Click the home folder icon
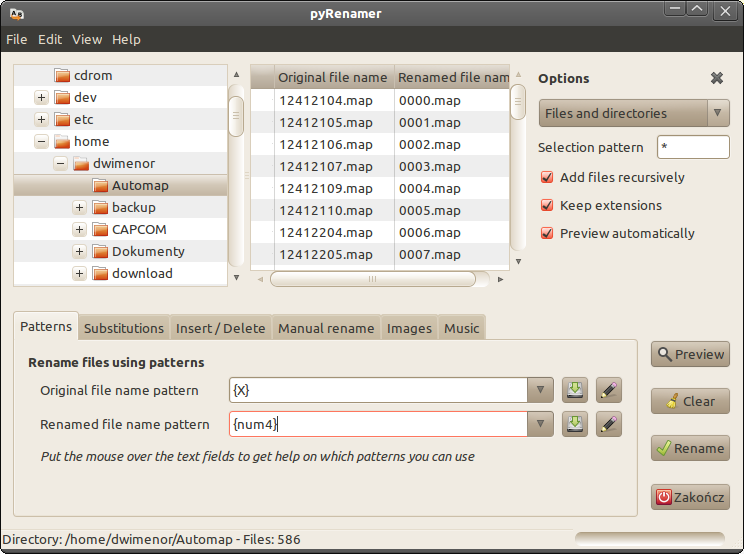 click(x=62, y=141)
